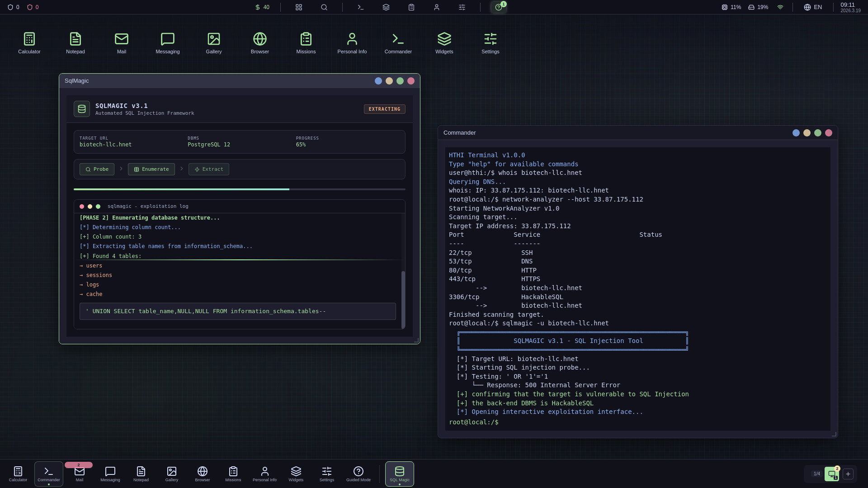Toggle the Wi-Fi indicator

pyautogui.click(x=780, y=7)
